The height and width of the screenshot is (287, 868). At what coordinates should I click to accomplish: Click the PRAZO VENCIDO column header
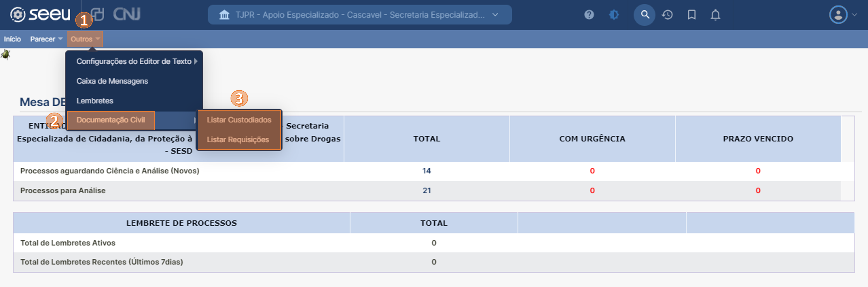(758, 139)
